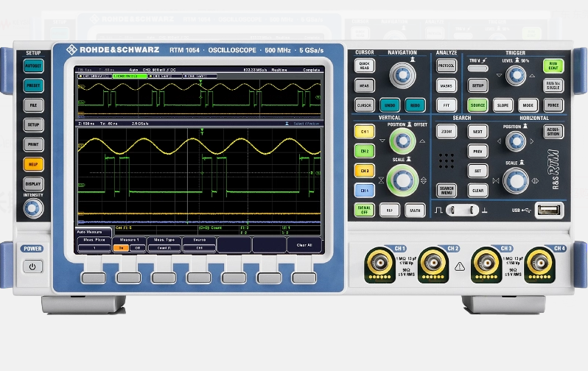
Task: Click Clear All on the display
Action: point(304,244)
